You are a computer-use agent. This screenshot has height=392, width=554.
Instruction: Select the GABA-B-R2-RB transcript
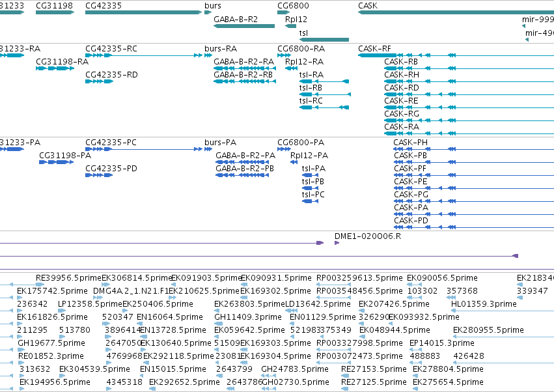point(245,81)
